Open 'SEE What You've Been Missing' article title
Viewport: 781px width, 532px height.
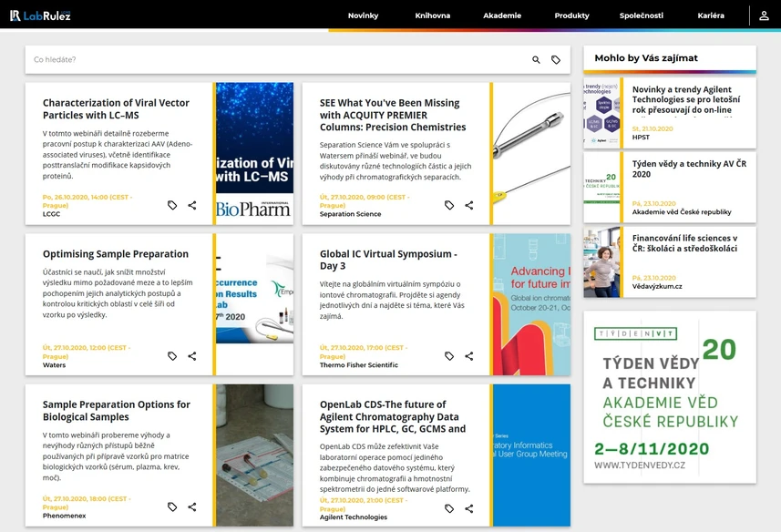click(x=393, y=115)
